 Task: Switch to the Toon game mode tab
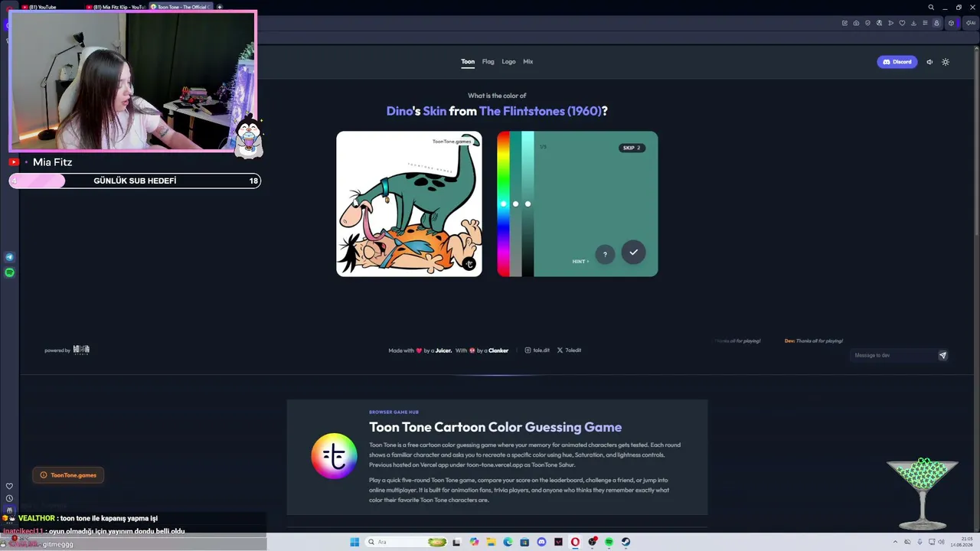coord(468,62)
